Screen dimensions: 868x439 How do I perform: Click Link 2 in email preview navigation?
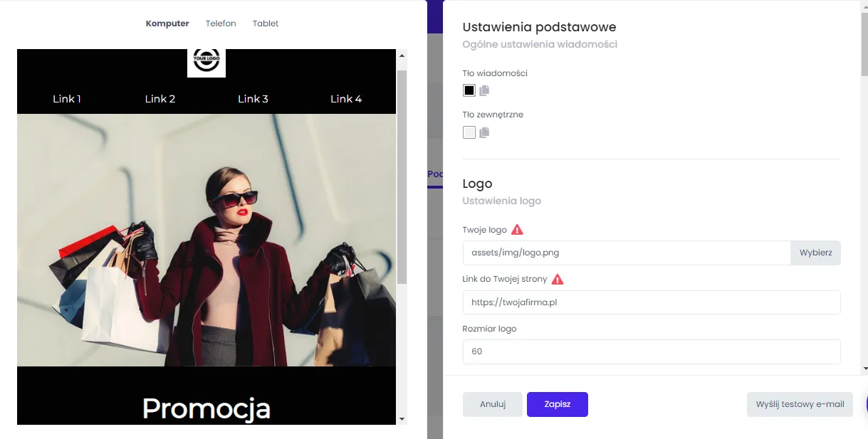[x=160, y=99]
